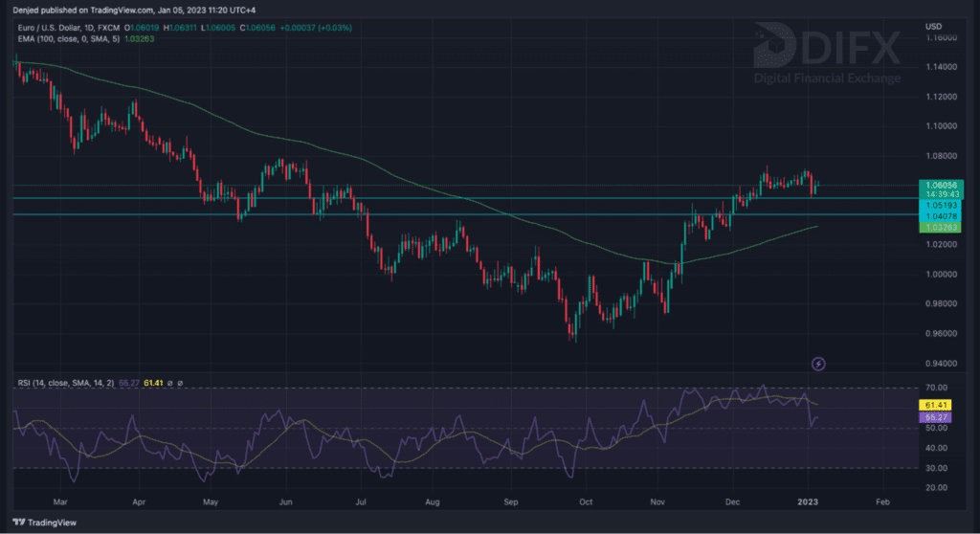Click the lightning bolt event icon
The width and height of the screenshot is (980, 534).
pos(818,364)
